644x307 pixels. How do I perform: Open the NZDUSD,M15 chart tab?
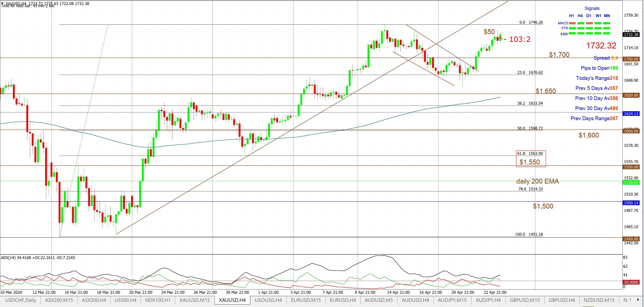[599, 300]
